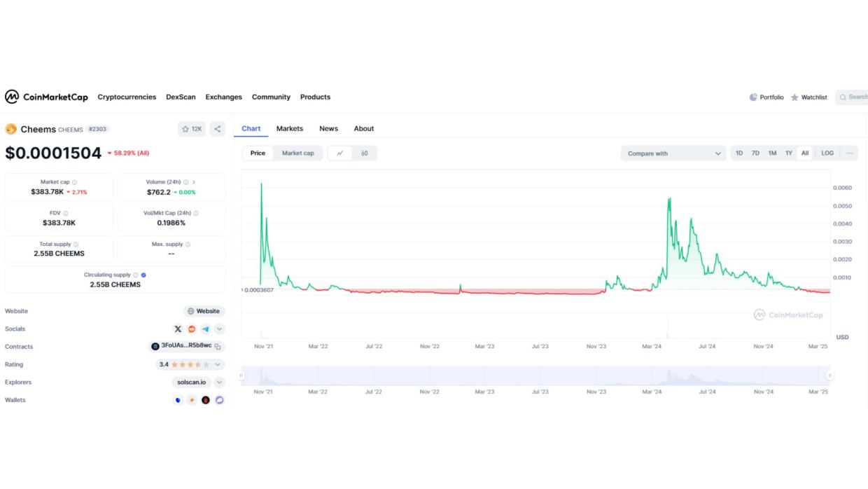868x489 pixels.
Task: Click the Cheems coin logo icon
Action: pyautogui.click(x=10, y=129)
